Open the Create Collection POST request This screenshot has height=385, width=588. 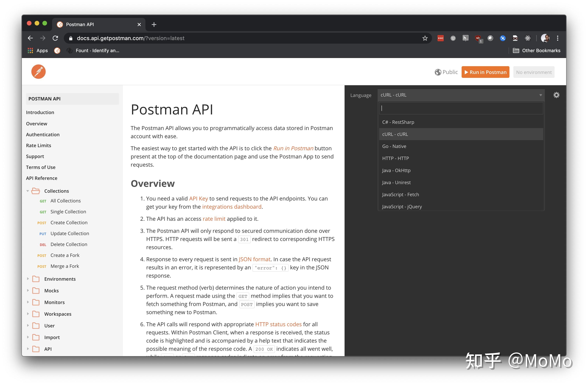coord(69,222)
